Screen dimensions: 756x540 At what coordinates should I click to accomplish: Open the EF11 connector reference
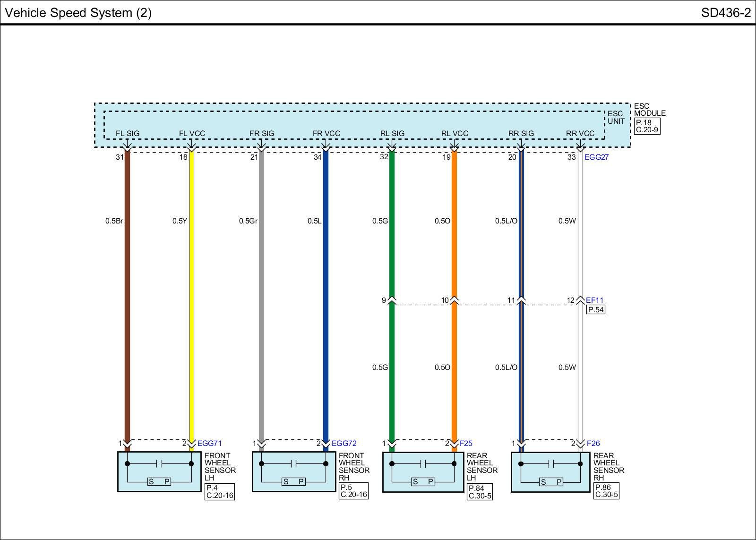coord(594,300)
